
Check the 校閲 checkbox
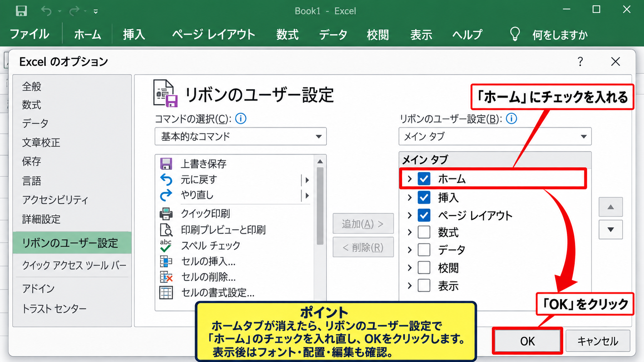pyautogui.click(x=424, y=268)
